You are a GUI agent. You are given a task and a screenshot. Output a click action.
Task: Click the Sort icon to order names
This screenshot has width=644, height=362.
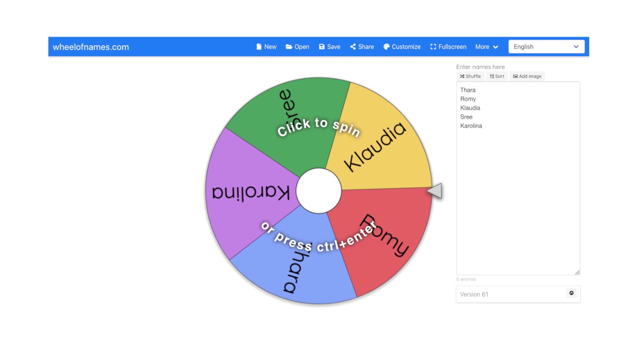[x=497, y=76]
